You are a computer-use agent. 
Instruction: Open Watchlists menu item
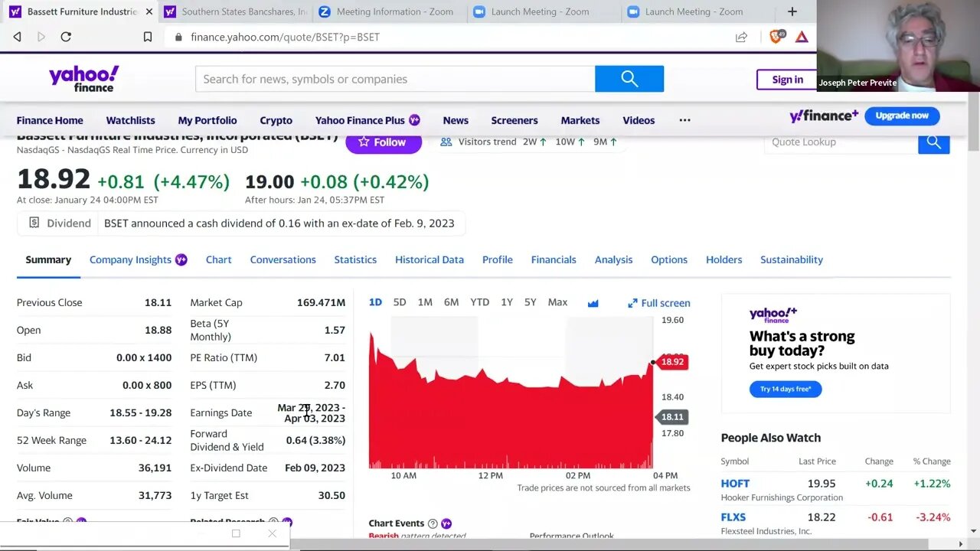click(130, 120)
